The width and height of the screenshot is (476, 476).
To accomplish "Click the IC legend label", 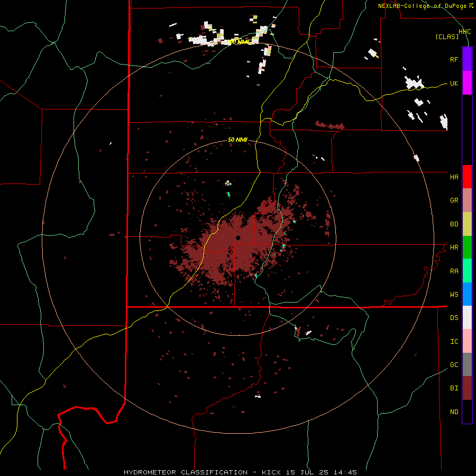I will point(454,342).
